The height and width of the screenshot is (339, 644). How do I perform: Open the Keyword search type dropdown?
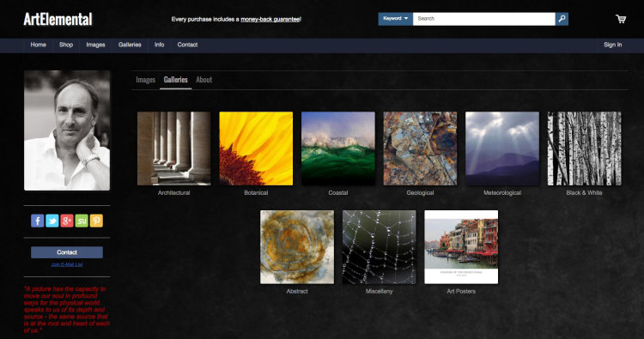coord(396,19)
